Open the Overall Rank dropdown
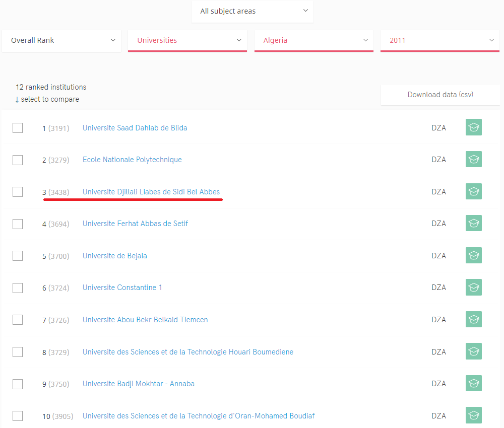This screenshot has width=504, height=428. click(x=61, y=40)
